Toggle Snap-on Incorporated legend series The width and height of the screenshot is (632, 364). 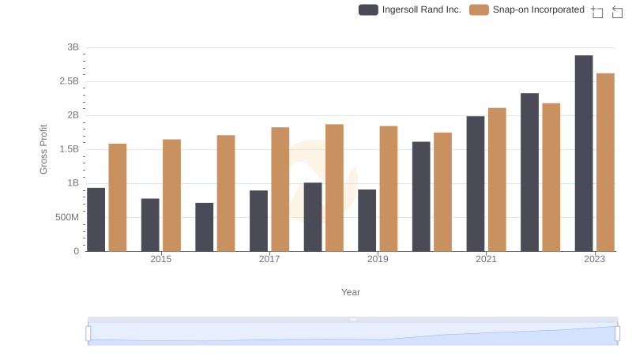tap(527, 9)
